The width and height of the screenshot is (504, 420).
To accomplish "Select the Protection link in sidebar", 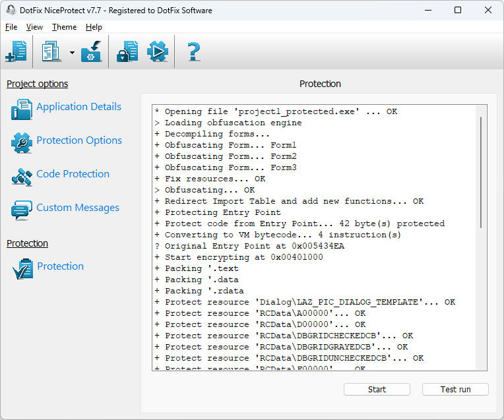I will [61, 266].
